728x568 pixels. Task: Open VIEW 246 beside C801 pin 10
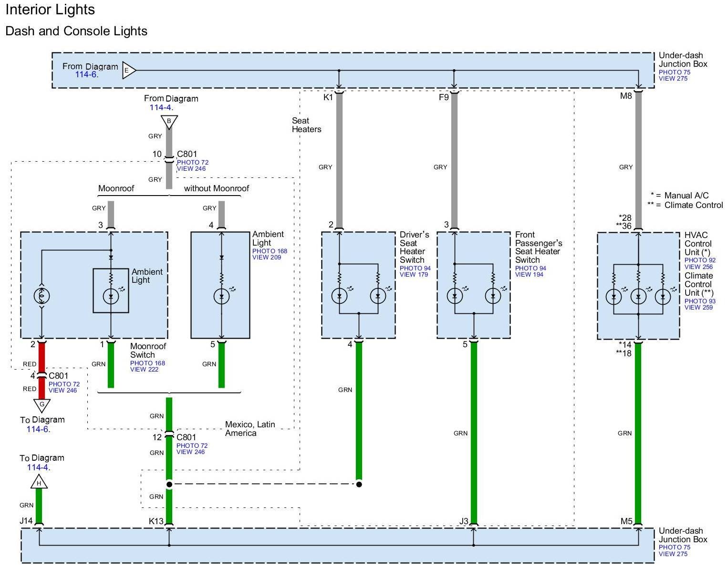tap(191, 169)
